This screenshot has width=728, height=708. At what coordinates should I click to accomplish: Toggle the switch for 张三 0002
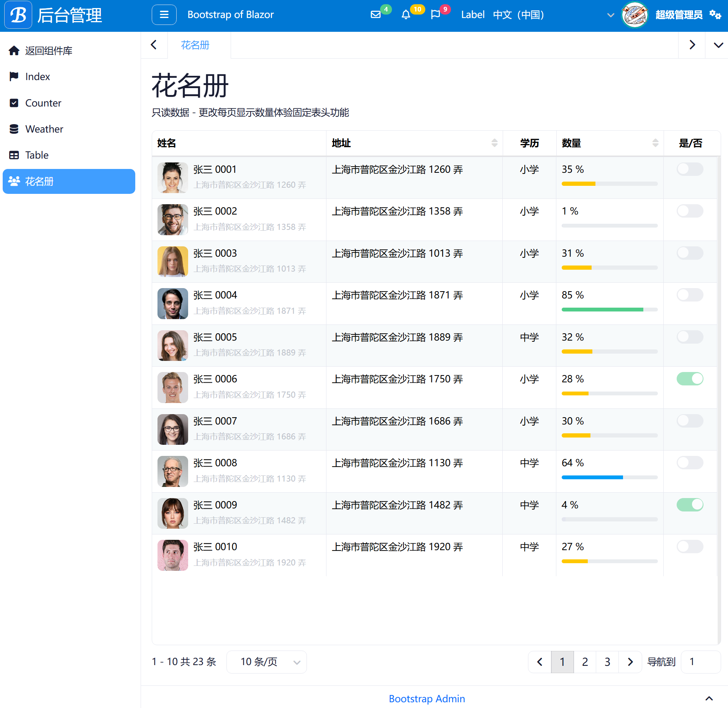690,211
